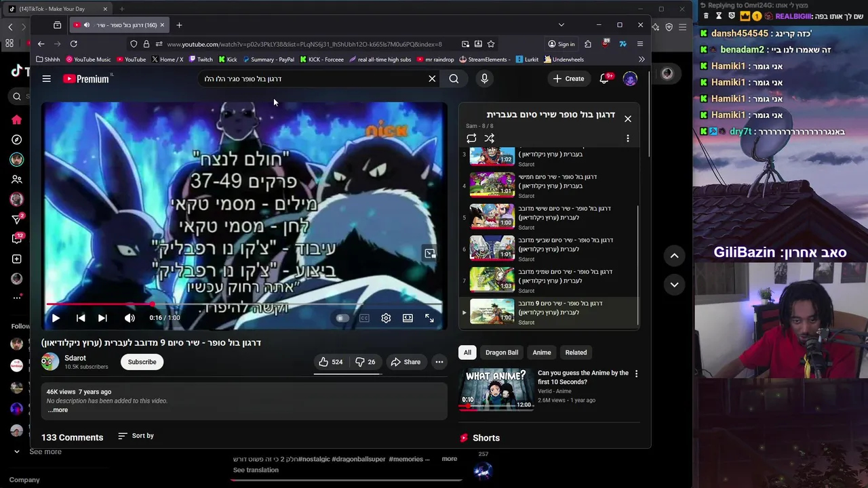Open options for 'Can you guess the Anime' video
Screen dimensions: 868x488
pyautogui.click(x=636, y=373)
